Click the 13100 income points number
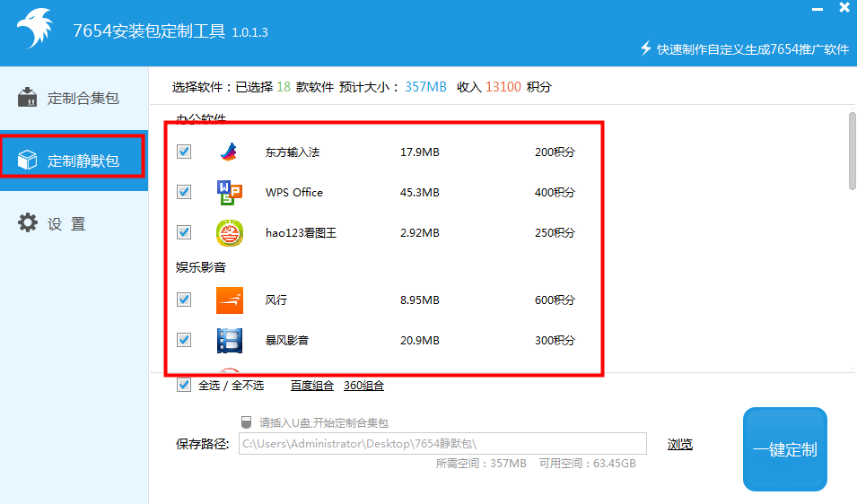The height and width of the screenshot is (504, 857). pos(503,87)
